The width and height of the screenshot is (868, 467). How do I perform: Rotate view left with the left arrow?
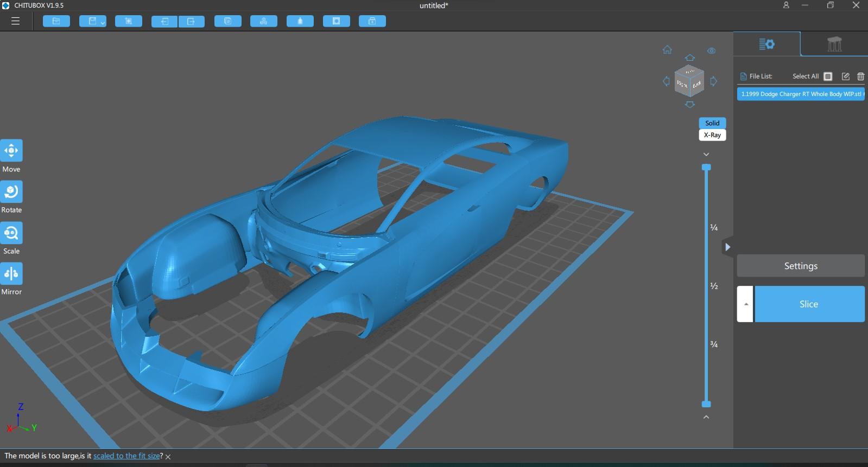tap(666, 81)
